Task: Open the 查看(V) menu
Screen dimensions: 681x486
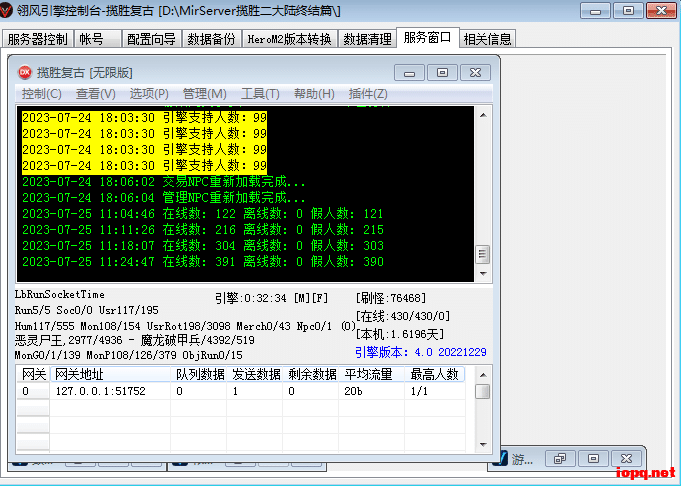Action: (x=95, y=94)
